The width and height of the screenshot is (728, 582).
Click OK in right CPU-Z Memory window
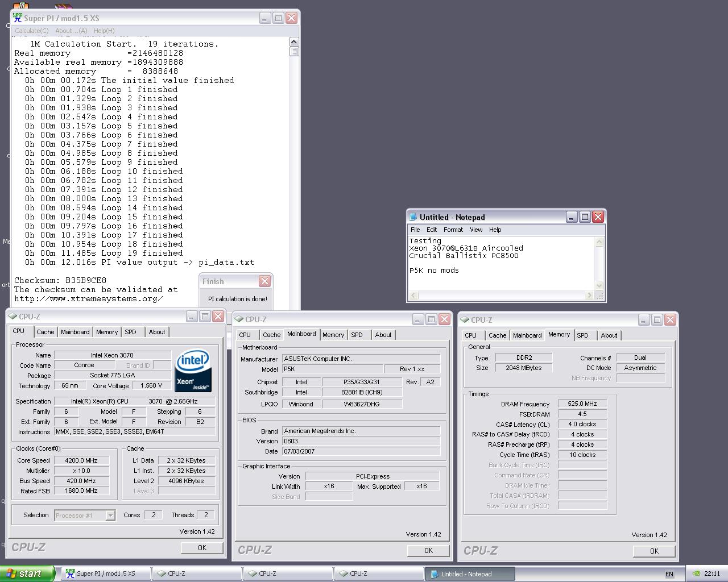[654, 551]
